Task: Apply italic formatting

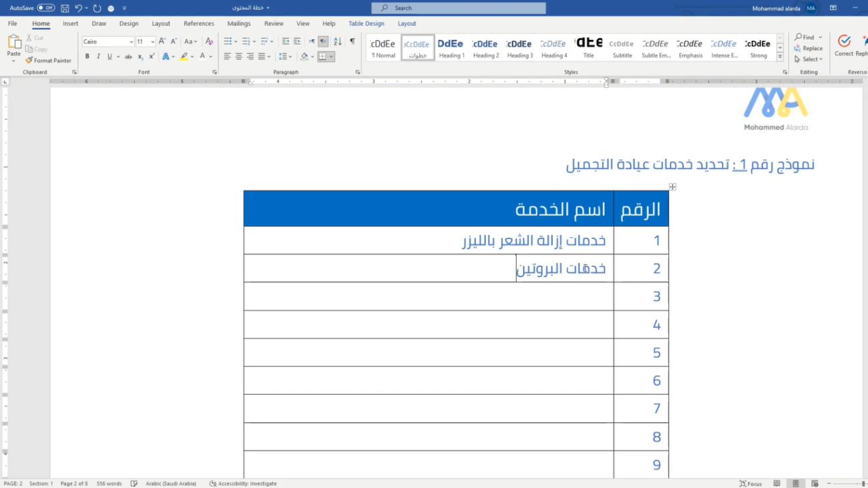Action: [x=98, y=57]
